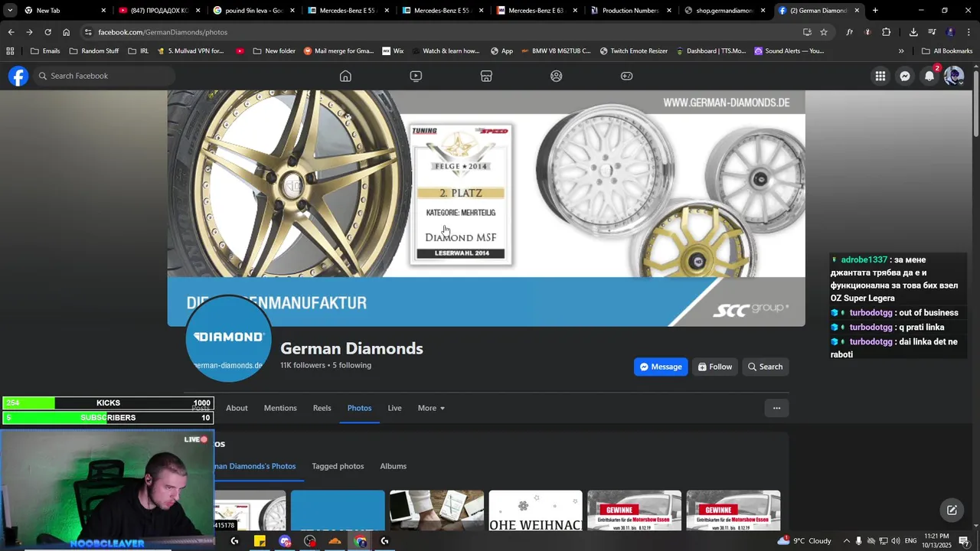Image resolution: width=980 pixels, height=551 pixels.
Task: Open the Chrome icon in the taskbar
Action: pyautogui.click(x=361, y=541)
